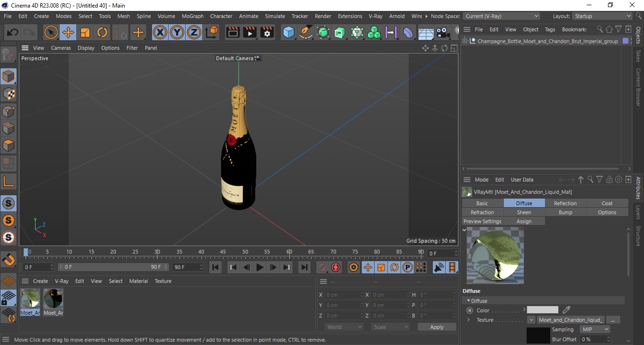Open the Texture shader dropdown arrow
The height and width of the screenshot is (345, 644).
pos(531,320)
